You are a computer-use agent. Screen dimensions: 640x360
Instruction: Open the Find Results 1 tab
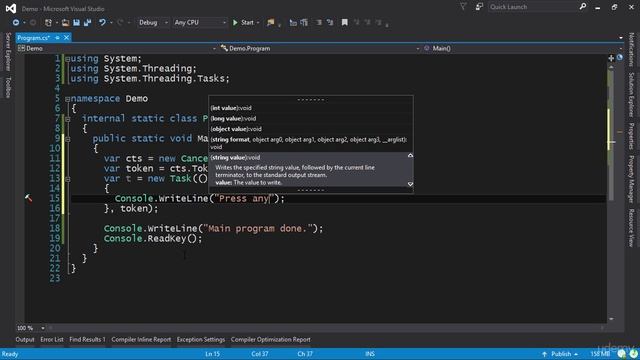87,339
